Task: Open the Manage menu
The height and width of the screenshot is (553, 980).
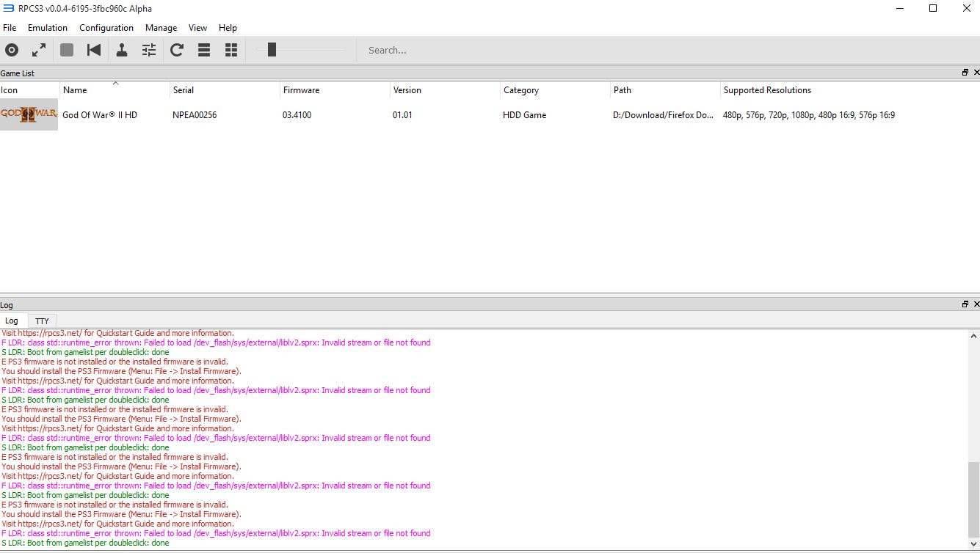Action: point(161,28)
